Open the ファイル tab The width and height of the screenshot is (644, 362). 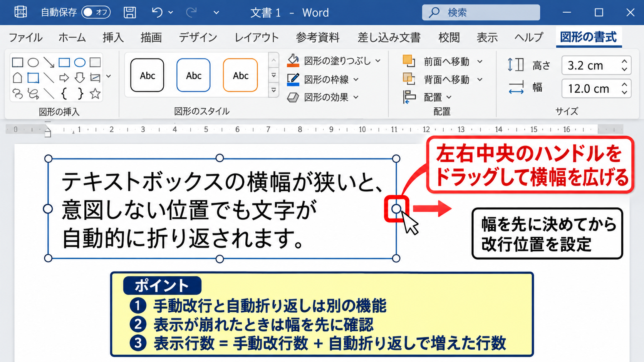pyautogui.click(x=25, y=37)
